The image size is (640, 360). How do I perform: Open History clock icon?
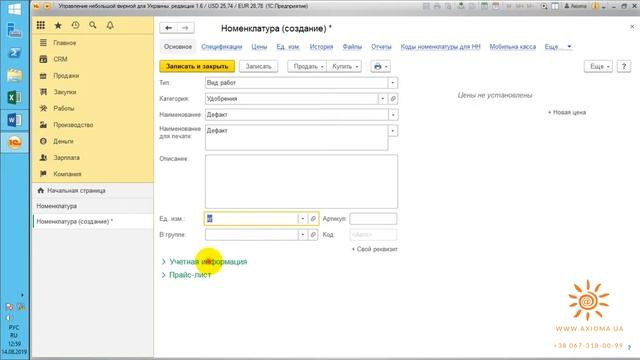pos(76,25)
